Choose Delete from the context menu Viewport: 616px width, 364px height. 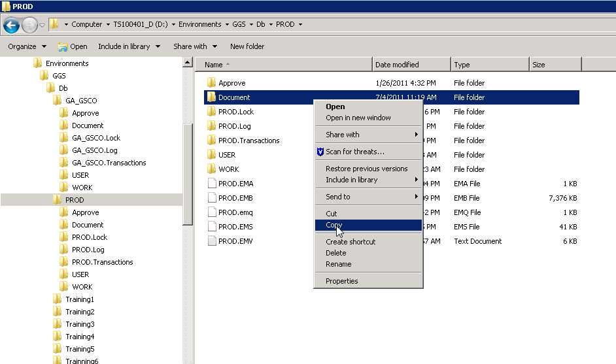pyautogui.click(x=336, y=253)
